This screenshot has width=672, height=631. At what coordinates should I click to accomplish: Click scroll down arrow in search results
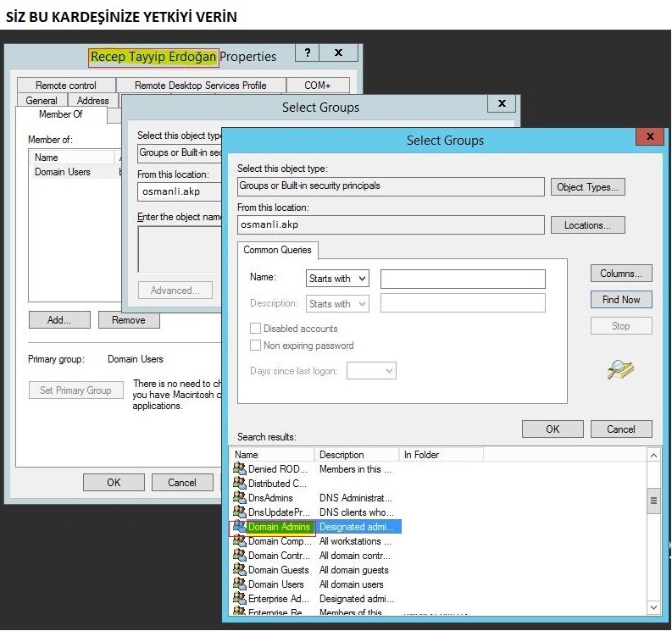653,607
